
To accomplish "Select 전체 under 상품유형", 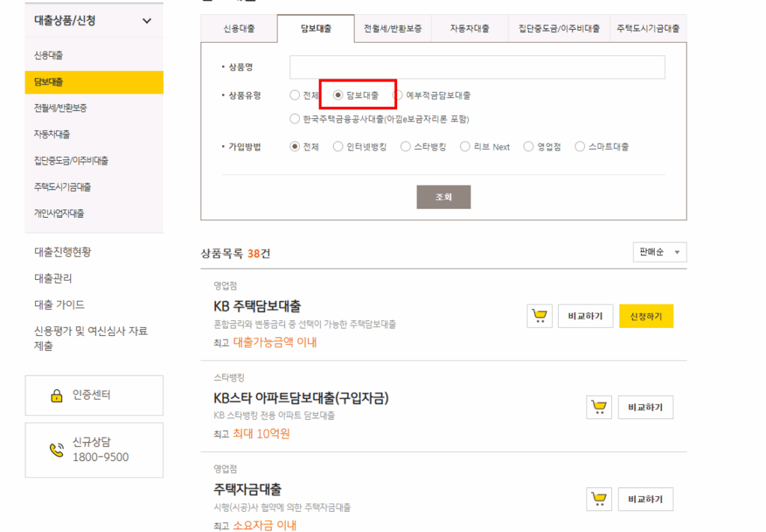I will [x=295, y=95].
